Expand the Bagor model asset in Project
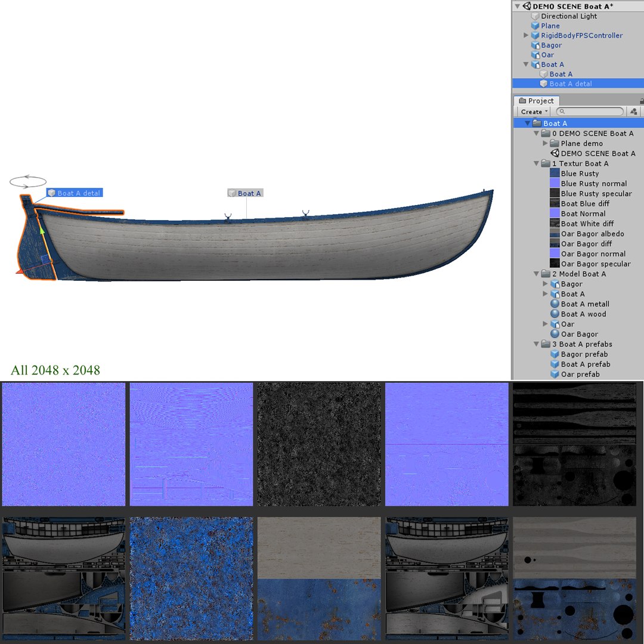This screenshot has height=644, width=644. [x=545, y=283]
